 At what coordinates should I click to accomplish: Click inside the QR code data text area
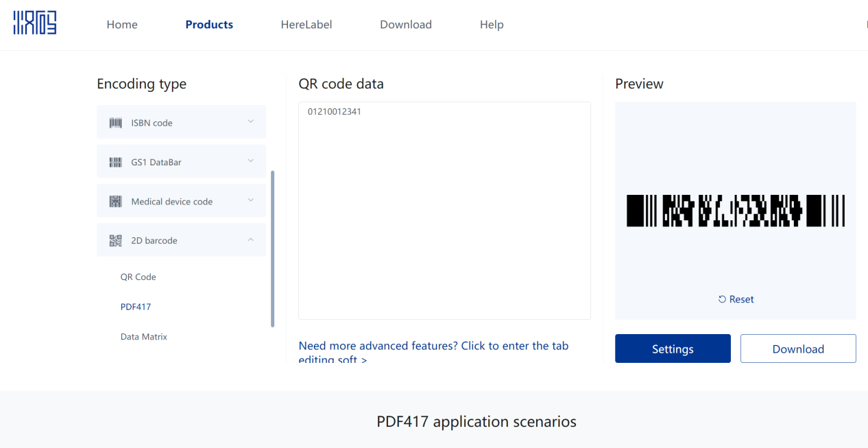pyautogui.click(x=444, y=211)
